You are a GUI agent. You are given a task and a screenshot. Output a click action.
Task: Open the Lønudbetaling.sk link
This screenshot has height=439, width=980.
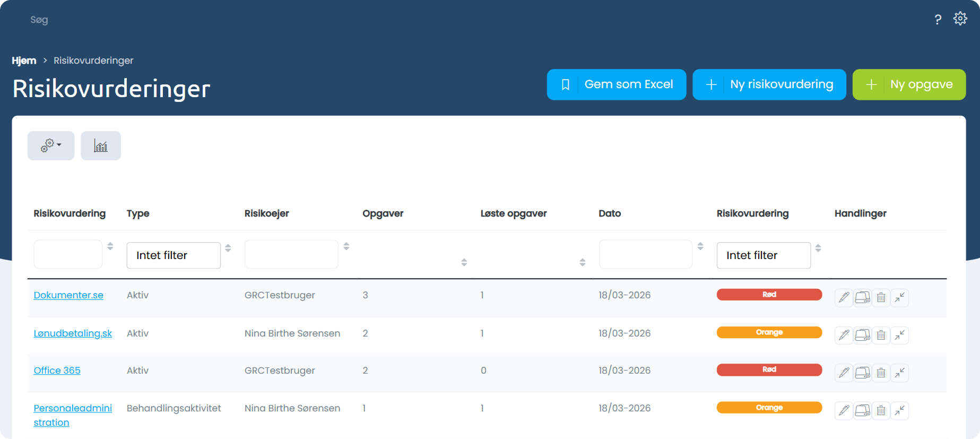point(73,333)
